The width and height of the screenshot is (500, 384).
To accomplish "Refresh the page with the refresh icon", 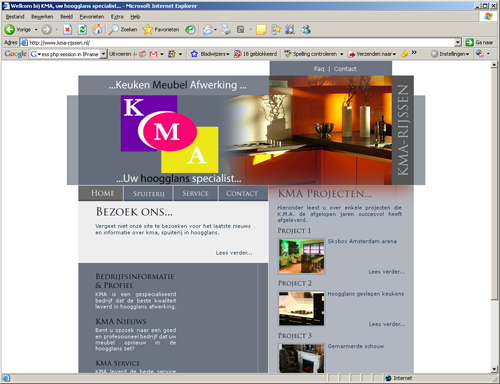I will pos(82,30).
